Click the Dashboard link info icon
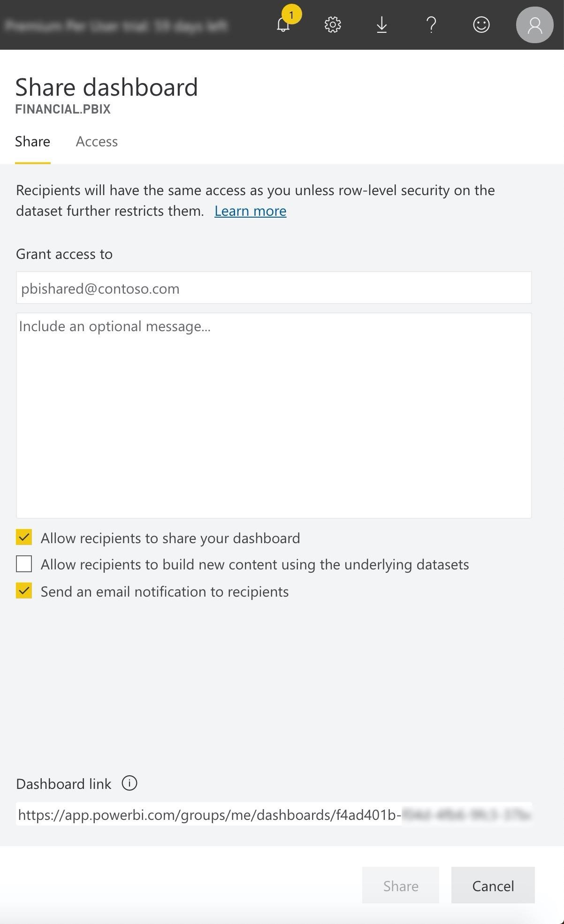 (130, 783)
